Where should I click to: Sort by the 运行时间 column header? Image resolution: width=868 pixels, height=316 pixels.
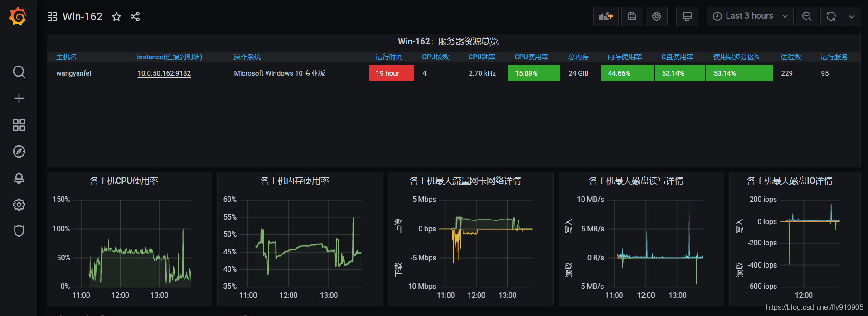(x=389, y=57)
